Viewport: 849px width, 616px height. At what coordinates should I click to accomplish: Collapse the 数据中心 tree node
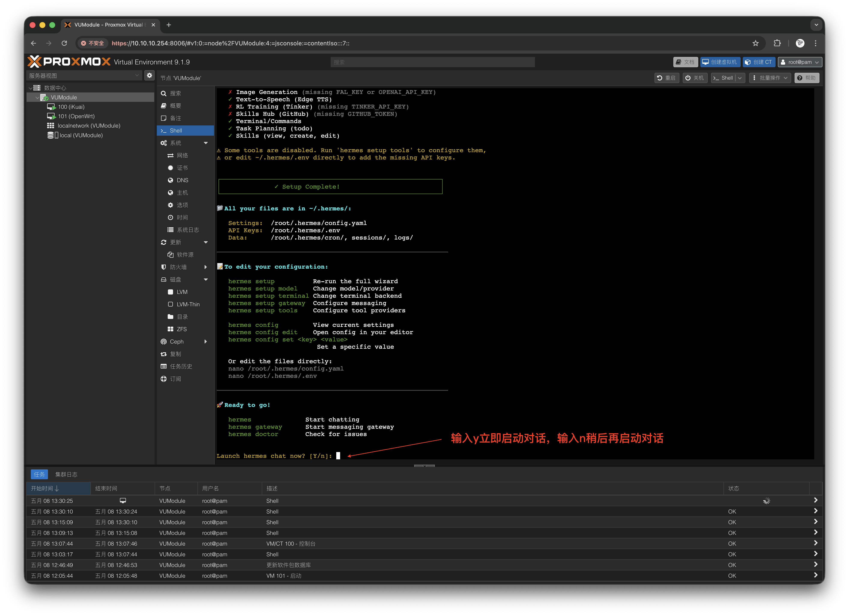pyautogui.click(x=30, y=88)
